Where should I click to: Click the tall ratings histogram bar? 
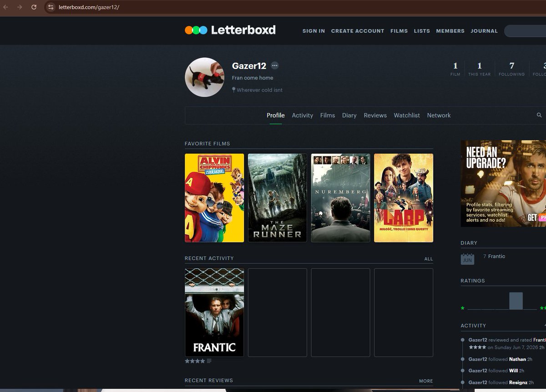point(516,301)
